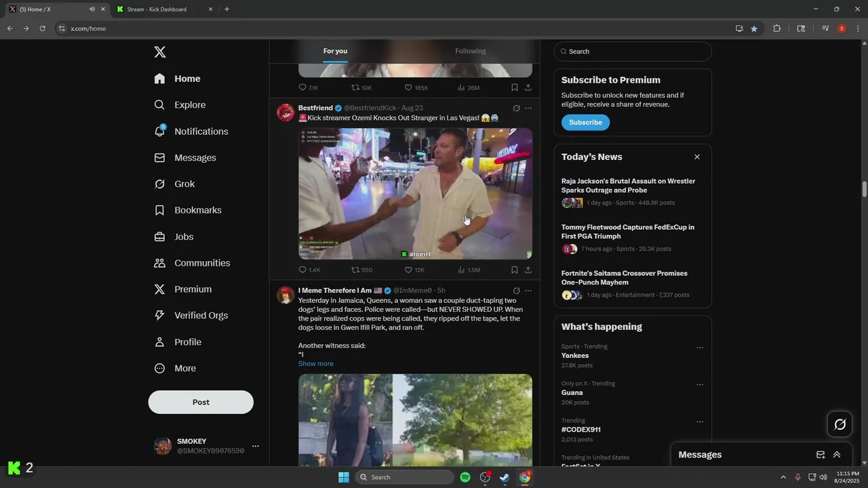Click Show more on Jamaica Queens post
Image resolution: width=868 pixels, height=488 pixels.
316,364
